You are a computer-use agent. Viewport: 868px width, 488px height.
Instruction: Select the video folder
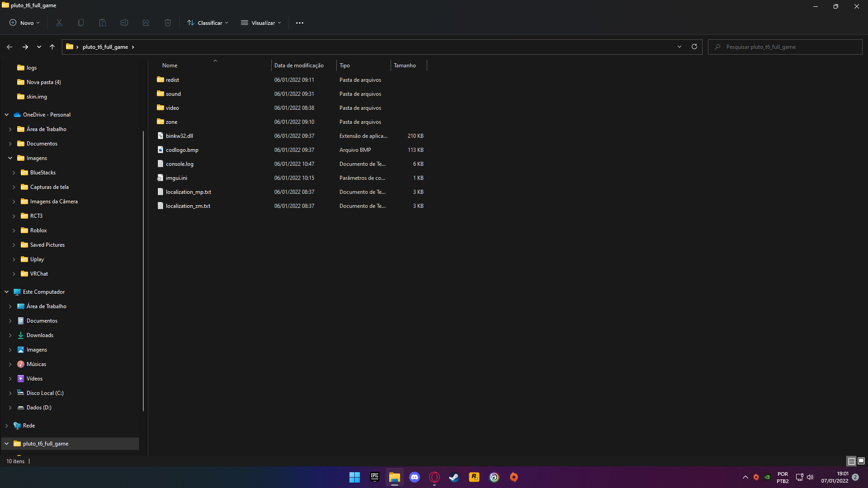(172, 108)
